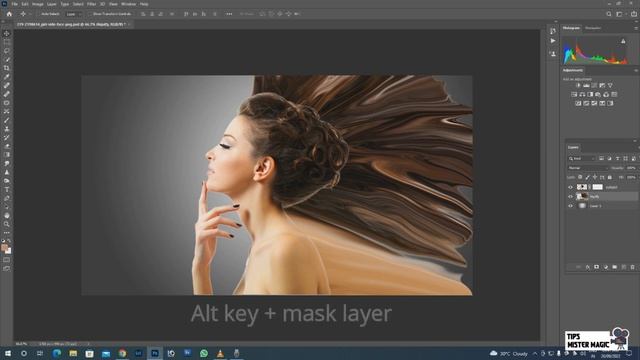Screen dimensions: 640x360
Task: Open the Move tool preset picker arrow
Action: (x=30, y=14)
